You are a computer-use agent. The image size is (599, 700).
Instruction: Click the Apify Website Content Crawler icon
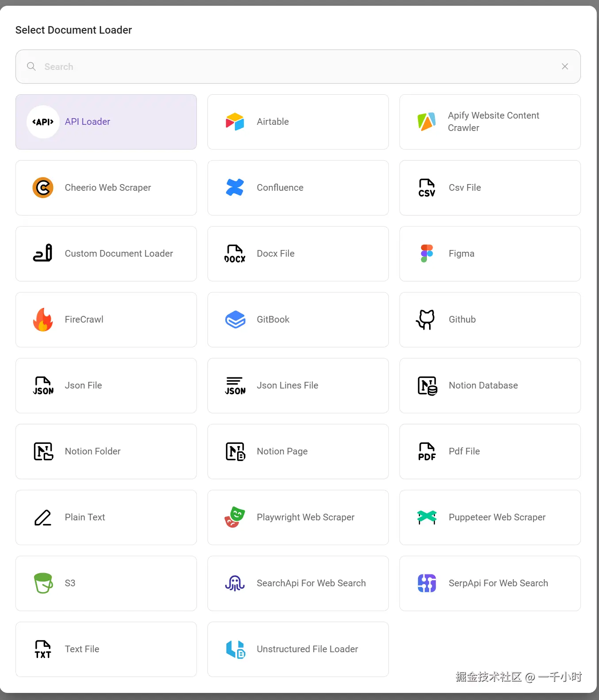pos(427,122)
